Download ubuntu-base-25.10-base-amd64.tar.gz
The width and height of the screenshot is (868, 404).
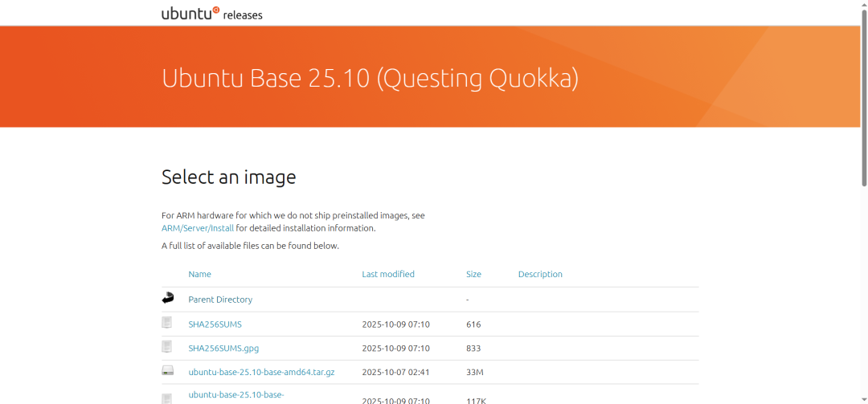pos(261,373)
